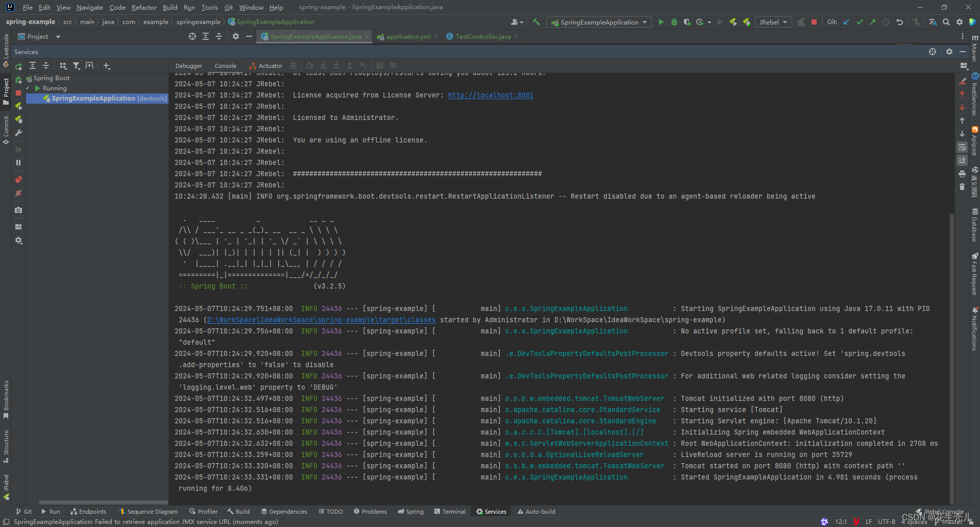Open Bookmarks tool window on left

pos(6,399)
